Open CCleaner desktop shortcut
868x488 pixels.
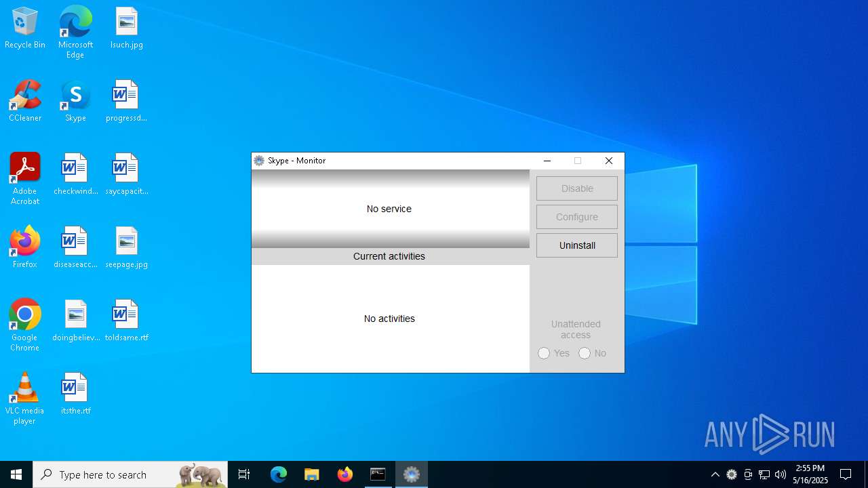click(25, 102)
